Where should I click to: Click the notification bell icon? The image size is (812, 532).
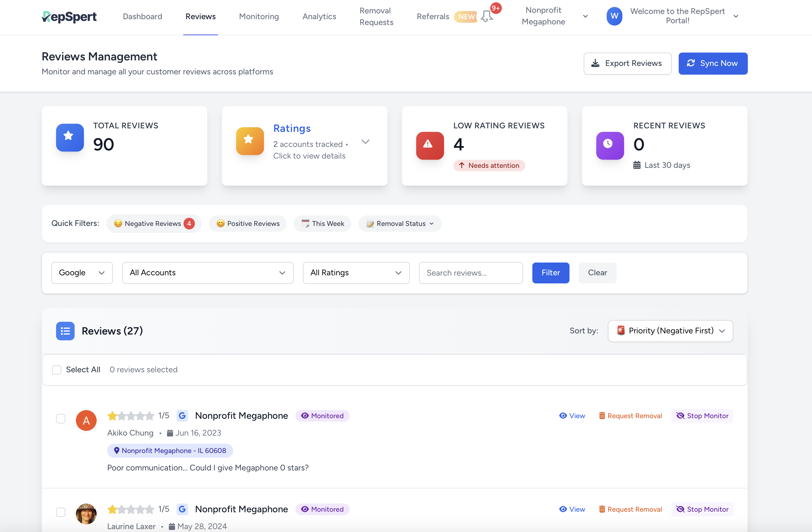[x=487, y=16]
